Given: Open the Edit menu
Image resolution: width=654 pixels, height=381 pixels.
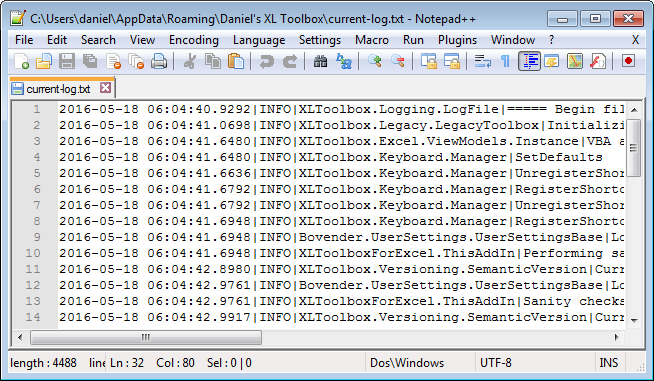Looking at the screenshot, I should 57,40.
